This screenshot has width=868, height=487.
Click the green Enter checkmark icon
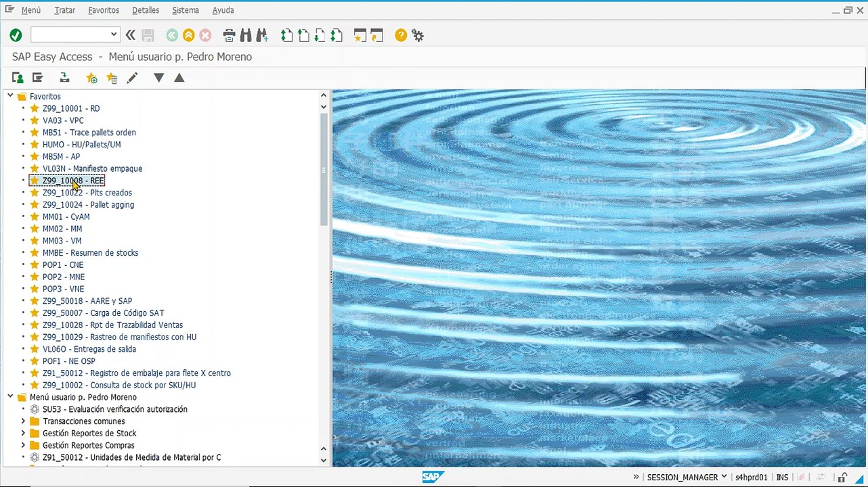pyautogui.click(x=16, y=35)
